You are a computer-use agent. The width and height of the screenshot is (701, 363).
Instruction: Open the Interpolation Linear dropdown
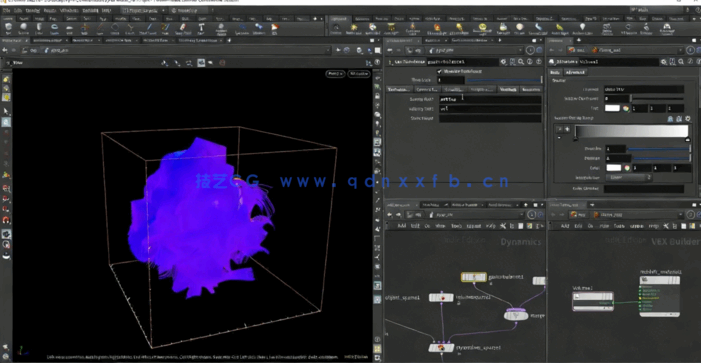(x=629, y=177)
